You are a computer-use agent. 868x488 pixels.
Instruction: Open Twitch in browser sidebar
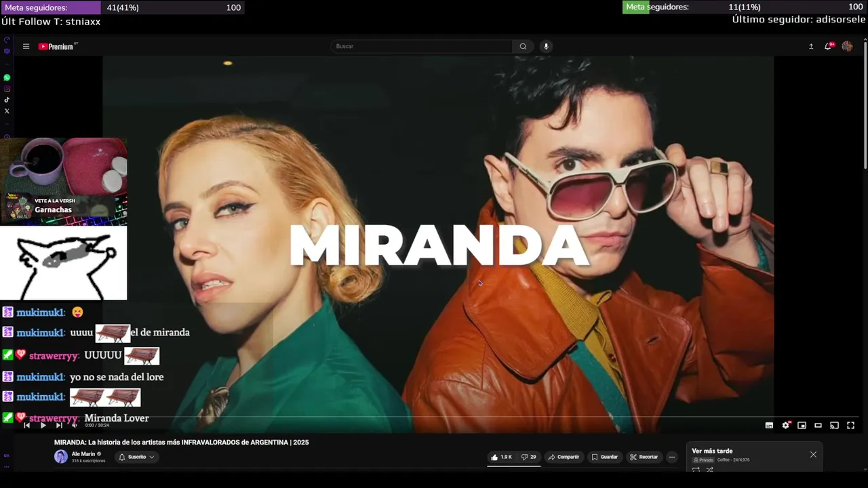[7, 51]
